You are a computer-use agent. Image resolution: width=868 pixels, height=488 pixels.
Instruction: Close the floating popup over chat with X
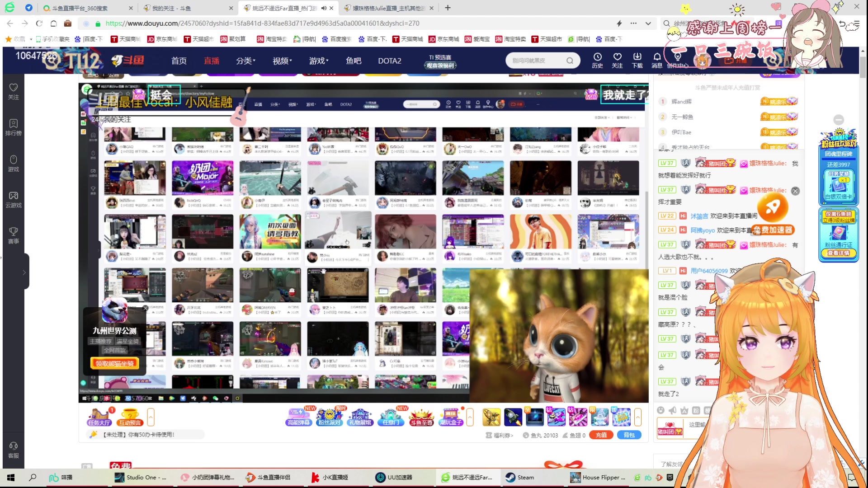[x=796, y=191]
